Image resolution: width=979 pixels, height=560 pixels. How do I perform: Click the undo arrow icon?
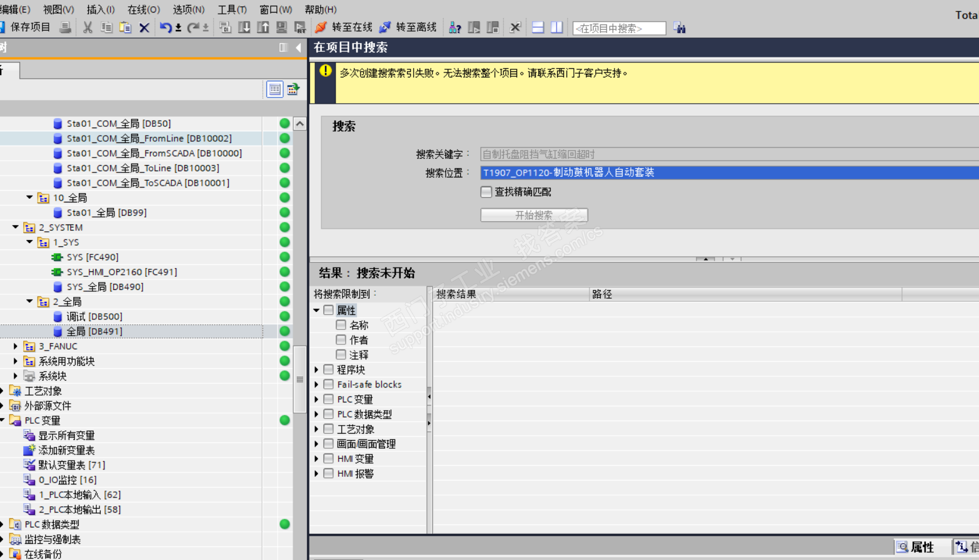click(165, 27)
